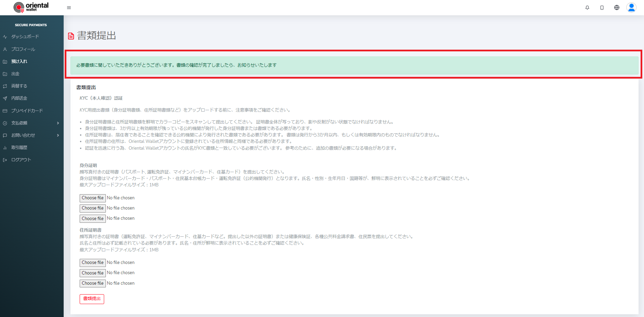Viewport: 644px width, 317px height.
Task: Choose second file under 住所証明書
Action: pyautogui.click(x=93, y=273)
